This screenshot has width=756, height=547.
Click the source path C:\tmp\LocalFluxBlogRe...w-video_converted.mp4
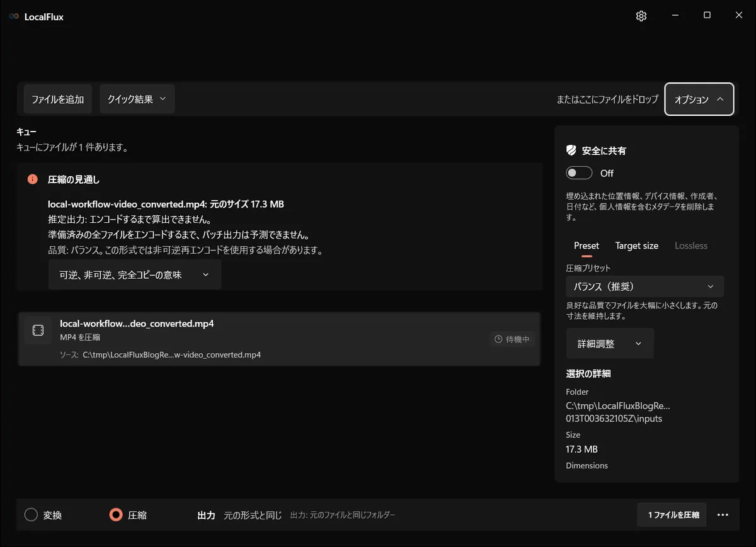(171, 354)
